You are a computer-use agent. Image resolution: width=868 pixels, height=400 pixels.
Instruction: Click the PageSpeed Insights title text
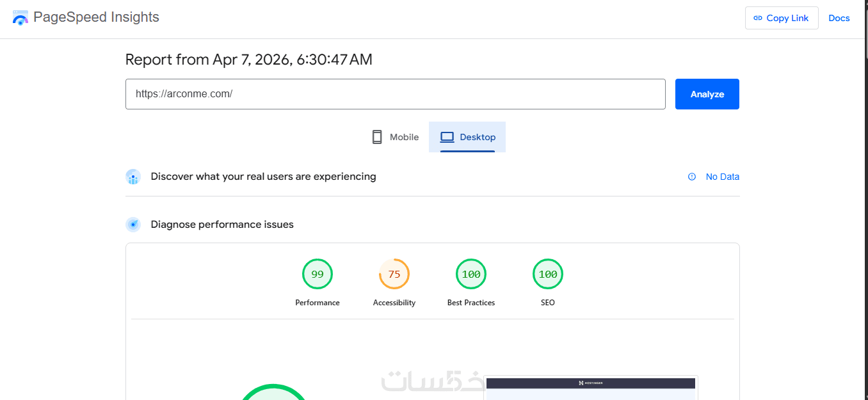[x=96, y=17]
